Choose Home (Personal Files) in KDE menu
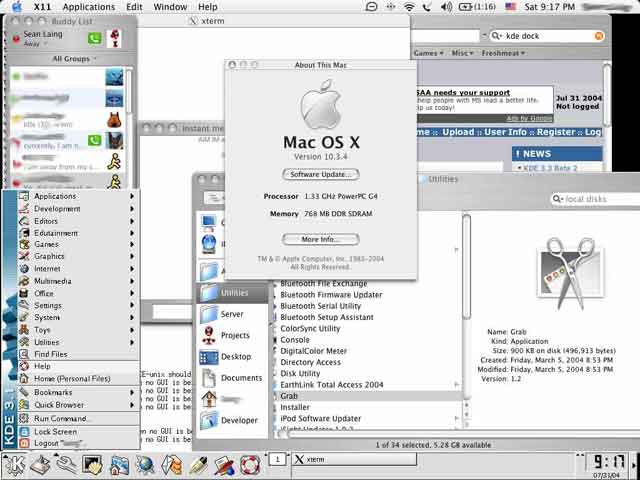The width and height of the screenshot is (640, 480). point(78,379)
